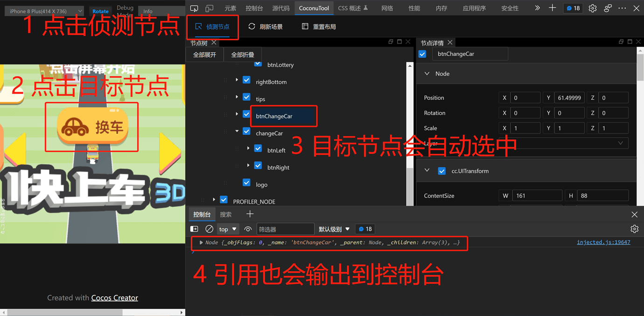Open the 搜索 drawer tab
This screenshot has height=316, width=644.
coord(226,214)
